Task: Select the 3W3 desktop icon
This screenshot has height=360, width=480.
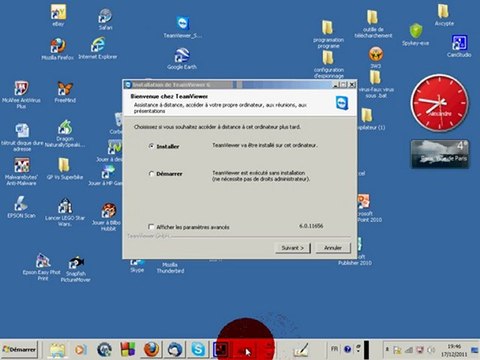Action: pyautogui.click(x=376, y=57)
